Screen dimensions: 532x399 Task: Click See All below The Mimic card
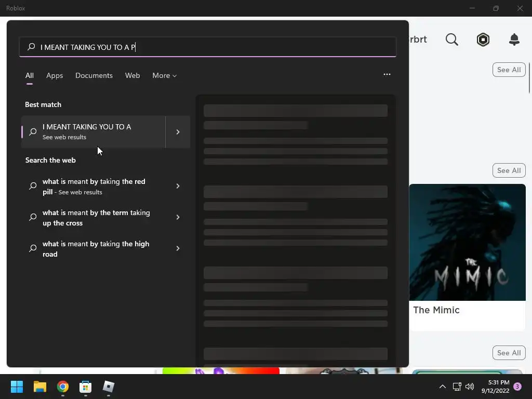click(x=509, y=353)
